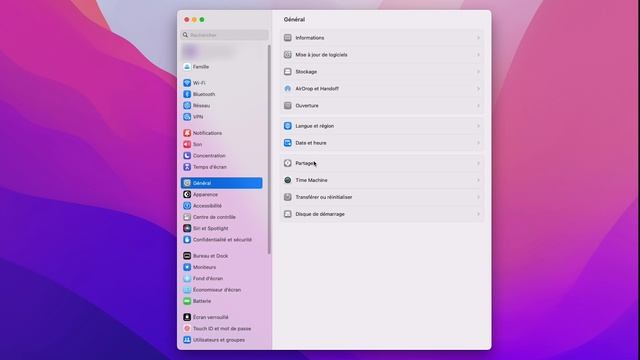Click the Rechercher search field
Viewport: 640px width, 360px height.
[224, 35]
